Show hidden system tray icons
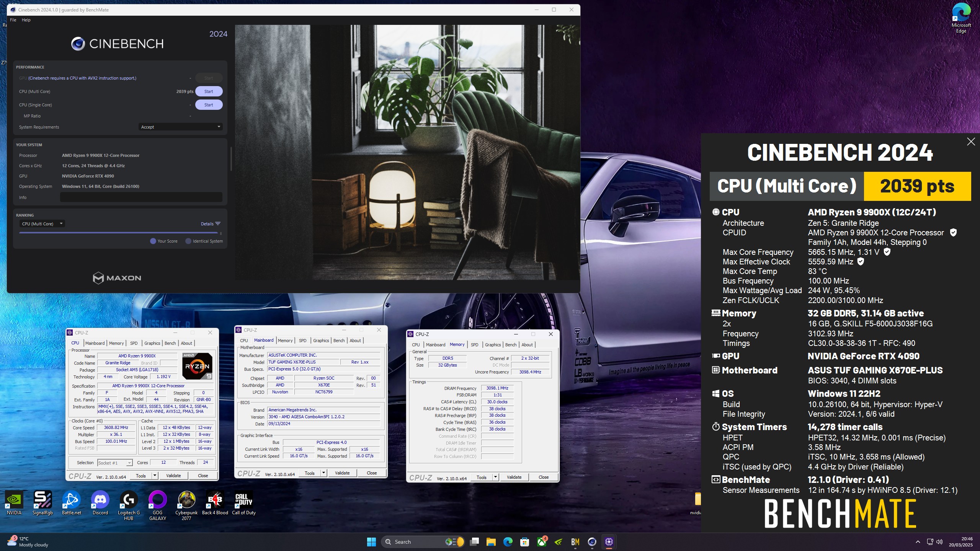Image resolution: width=980 pixels, height=551 pixels. pyautogui.click(x=918, y=542)
